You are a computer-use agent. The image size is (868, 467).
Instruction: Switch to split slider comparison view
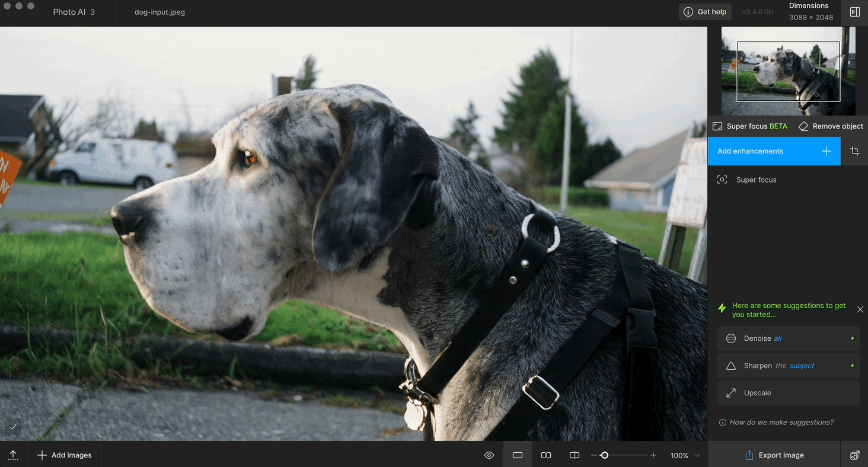pyautogui.click(x=574, y=455)
